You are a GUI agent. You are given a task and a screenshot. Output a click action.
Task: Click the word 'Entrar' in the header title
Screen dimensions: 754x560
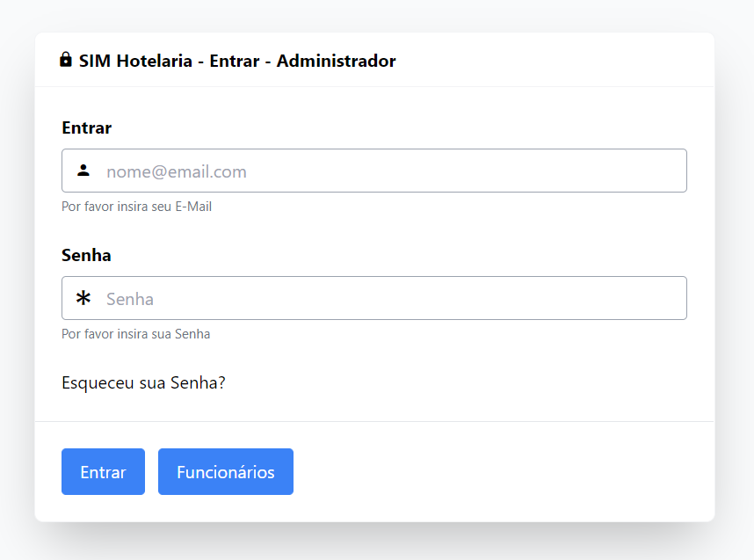pos(234,61)
